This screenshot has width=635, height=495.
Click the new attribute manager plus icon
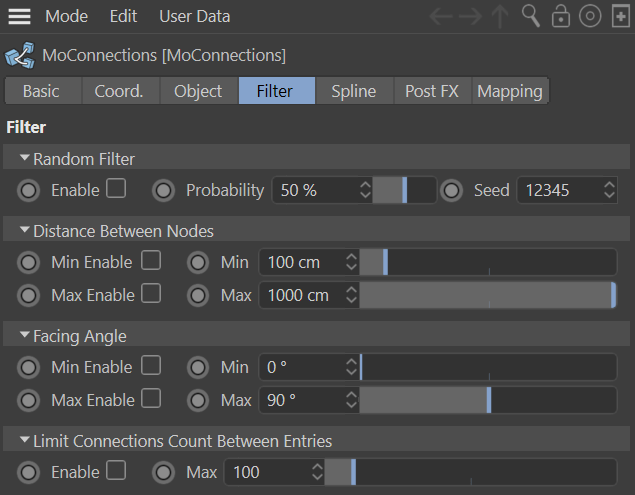pyautogui.click(x=620, y=17)
